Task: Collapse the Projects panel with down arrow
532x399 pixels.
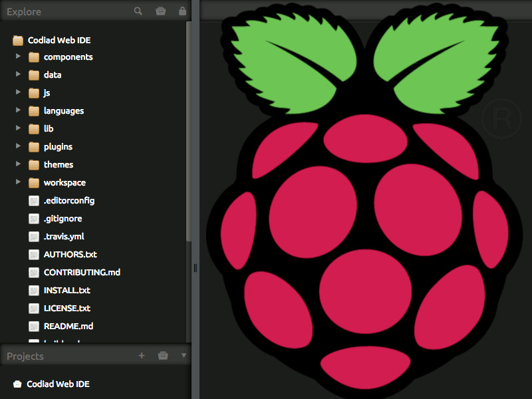Action: coord(184,355)
